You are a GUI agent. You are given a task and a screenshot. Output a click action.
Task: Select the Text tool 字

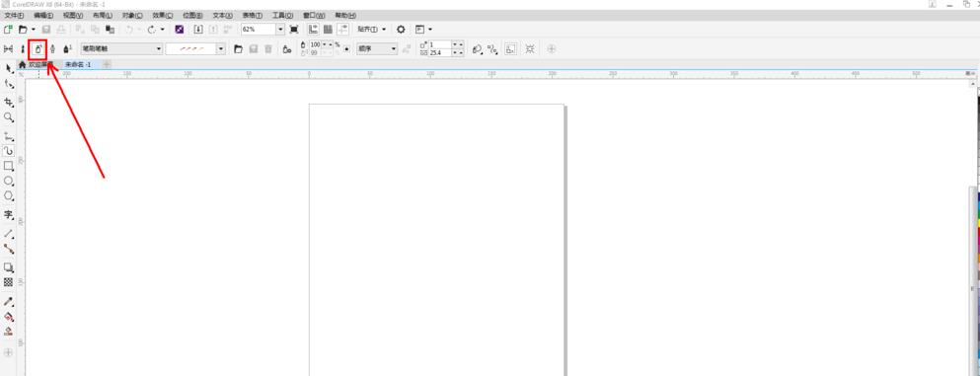pos(8,215)
